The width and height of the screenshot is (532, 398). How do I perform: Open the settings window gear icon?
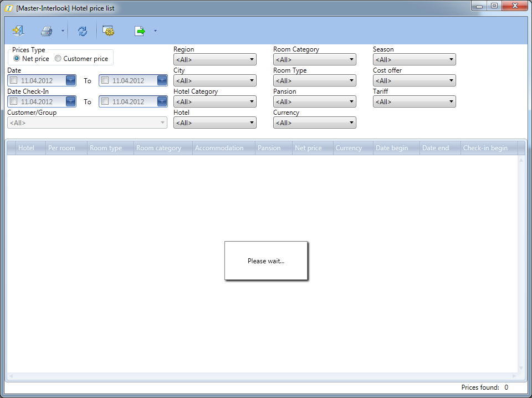point(108,31)
